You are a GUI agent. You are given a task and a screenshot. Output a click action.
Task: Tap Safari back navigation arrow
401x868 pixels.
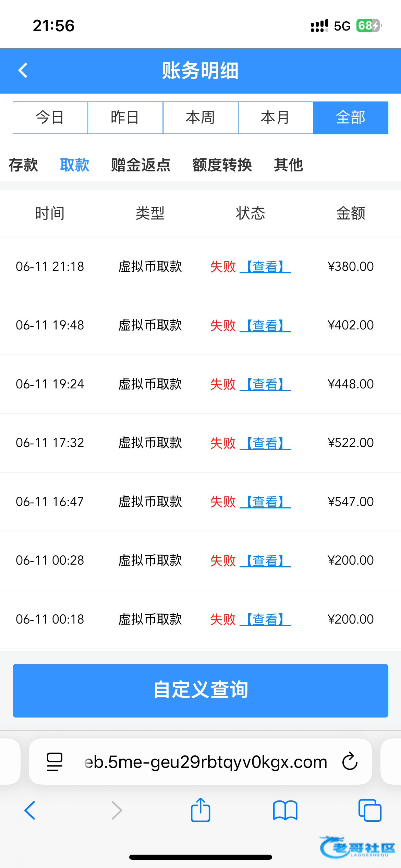click(30, 810)
